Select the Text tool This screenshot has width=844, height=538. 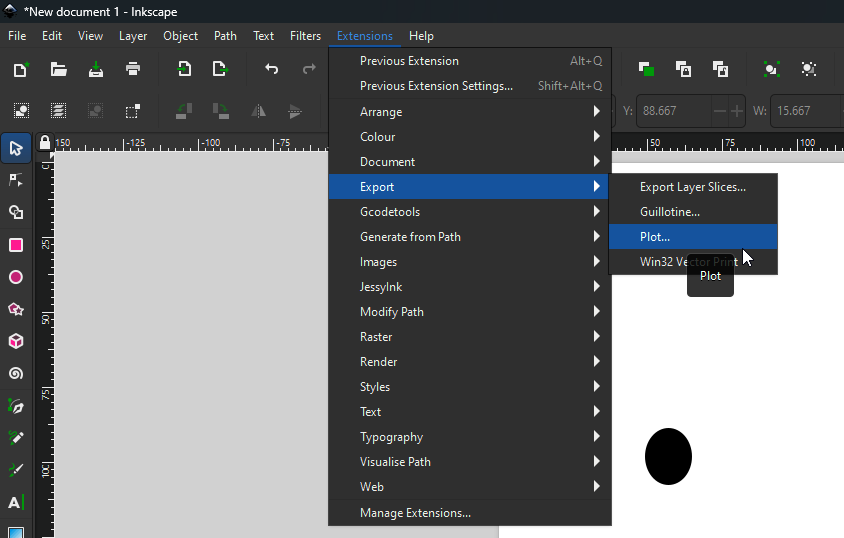pyautogui.click(x=16, y=502)
